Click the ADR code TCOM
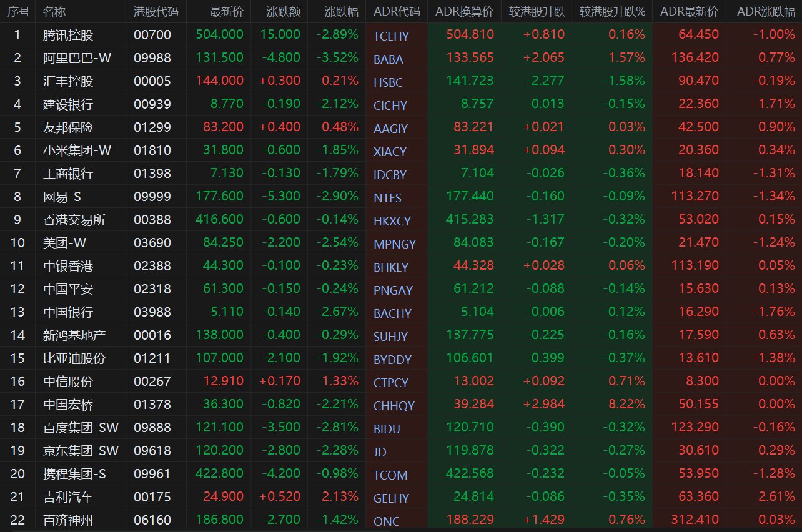802x532 pixels. (x=390, y=475)
